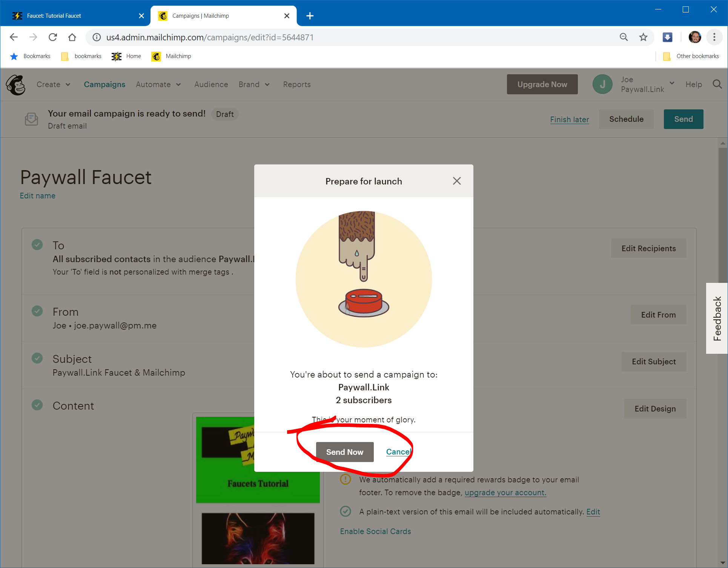Click the Content section green checkmark
The width and height of the screenshot is (728, 568).
click(37, 405)
